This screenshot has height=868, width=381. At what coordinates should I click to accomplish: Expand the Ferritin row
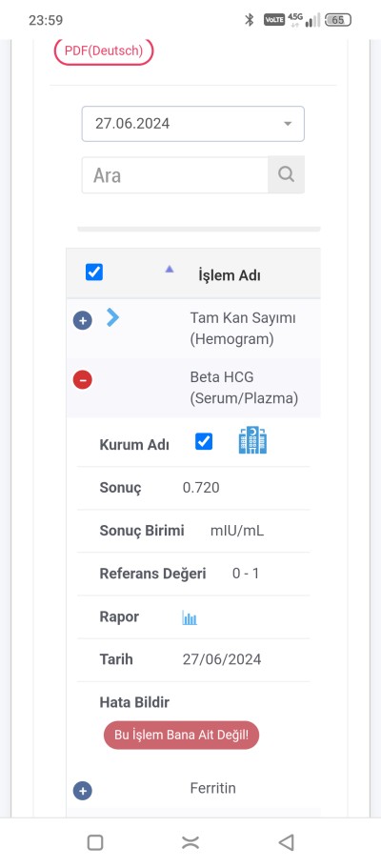pos(83,791)
